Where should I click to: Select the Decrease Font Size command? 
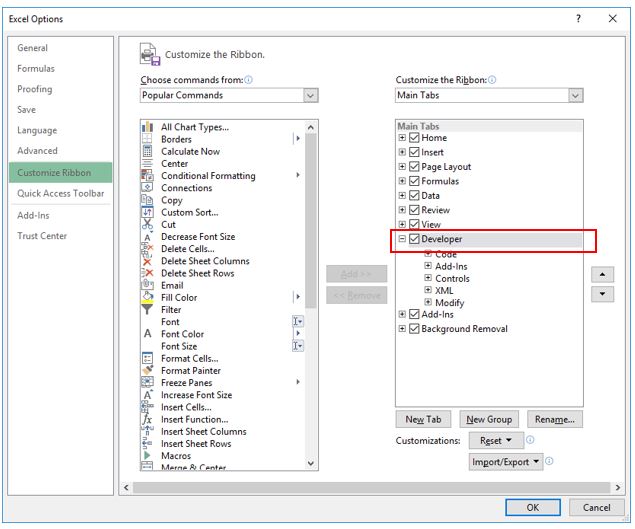tap(198, 237)
